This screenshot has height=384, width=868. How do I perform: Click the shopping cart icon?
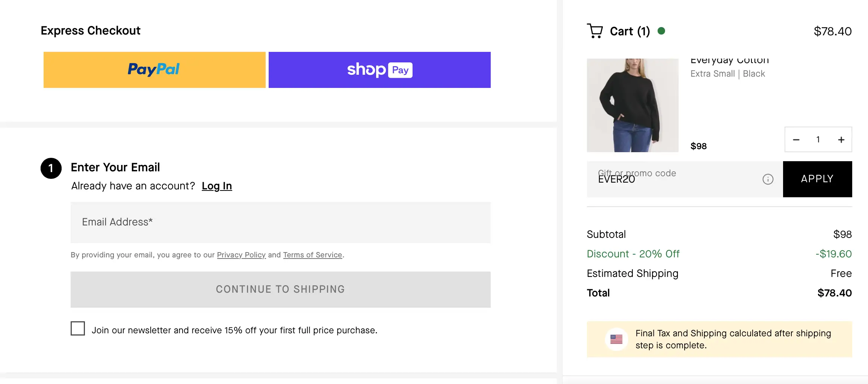tap(595, 31)
